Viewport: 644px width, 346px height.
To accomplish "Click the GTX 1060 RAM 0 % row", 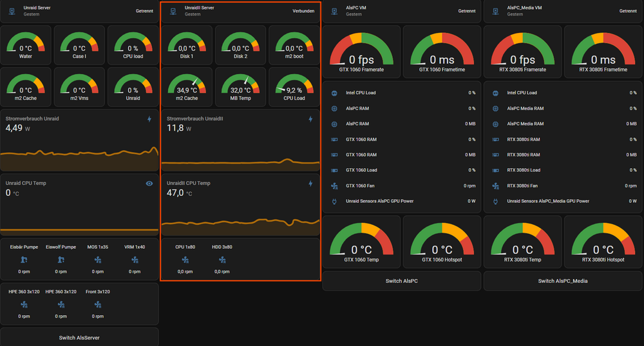I will tap(402, 140).
